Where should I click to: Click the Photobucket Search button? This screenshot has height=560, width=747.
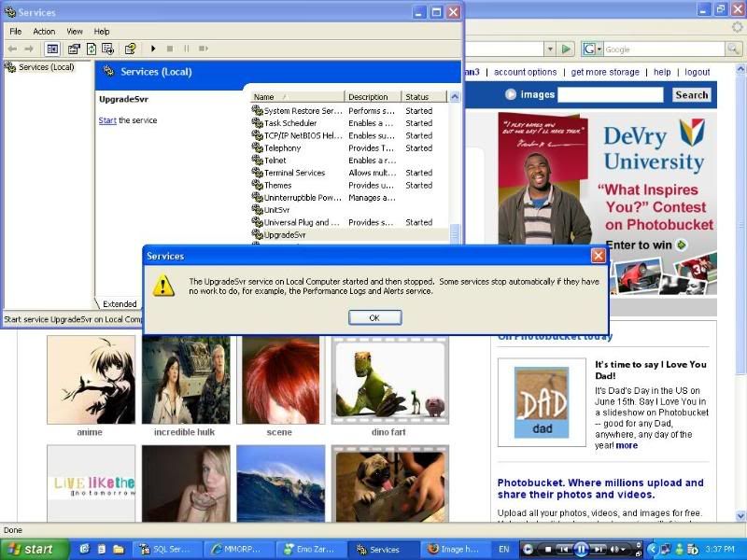[691, 94]
